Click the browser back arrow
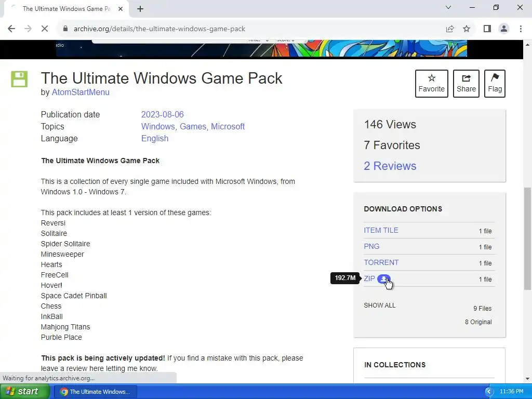The image size is (532, 399). [11, 29]
